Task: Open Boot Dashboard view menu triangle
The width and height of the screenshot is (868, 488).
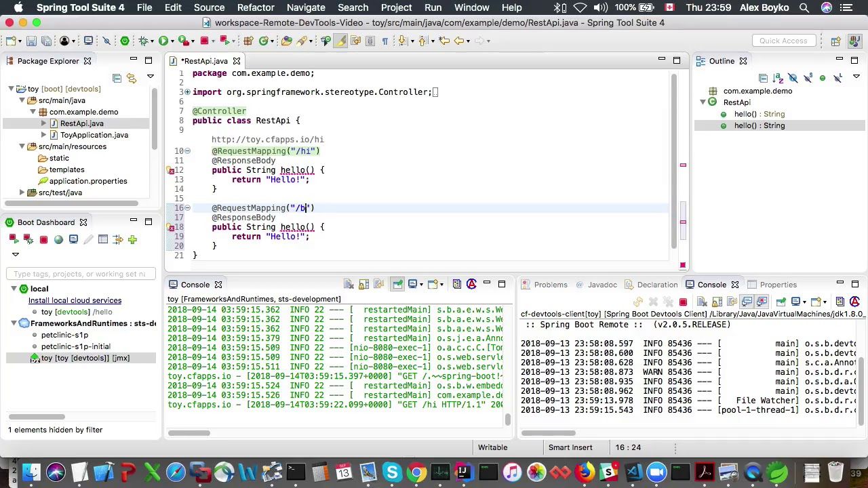Action: (15, 254)
